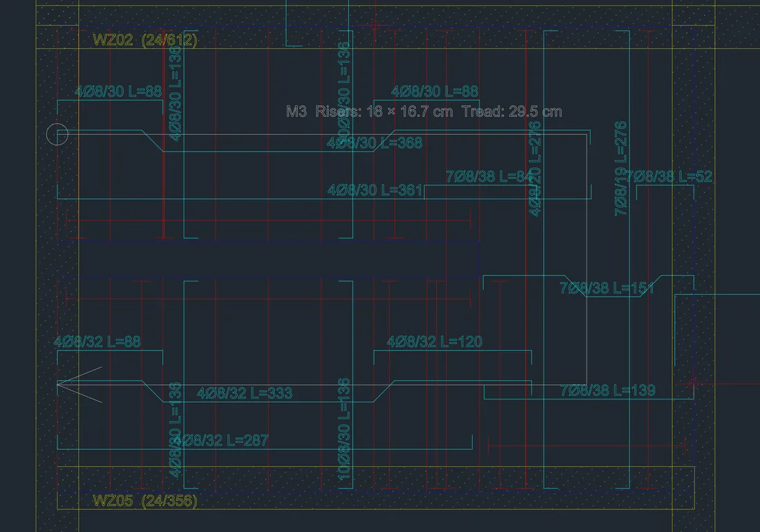Select the small circle marker symbol
The height and width of the screenshot is (532, 760).
click(57, 134)
